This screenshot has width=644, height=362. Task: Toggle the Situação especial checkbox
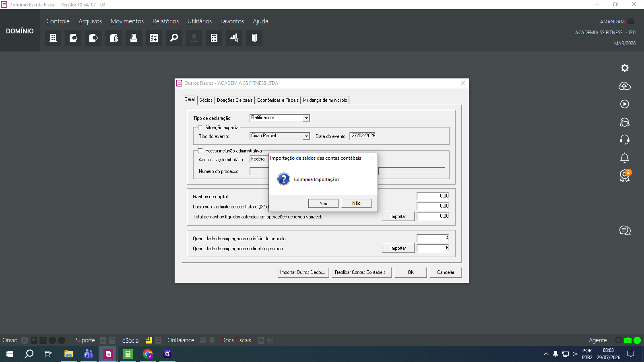pyautogui.click(x=200, y=128)
